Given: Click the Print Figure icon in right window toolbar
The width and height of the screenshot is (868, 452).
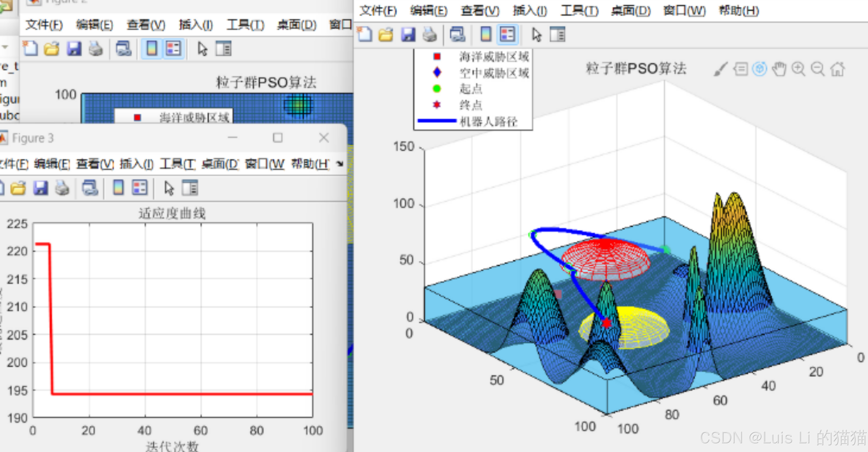Looking at the screenshot, I should tap(430, 35).
